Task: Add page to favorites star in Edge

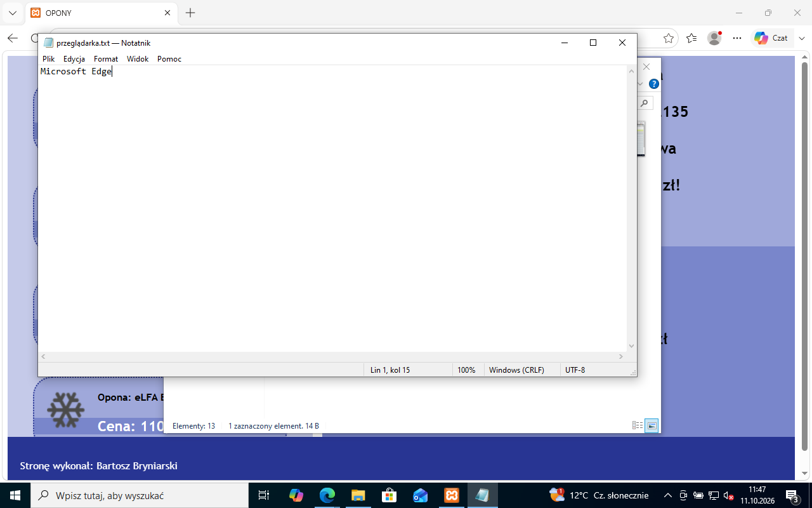Action: point(669,38)
